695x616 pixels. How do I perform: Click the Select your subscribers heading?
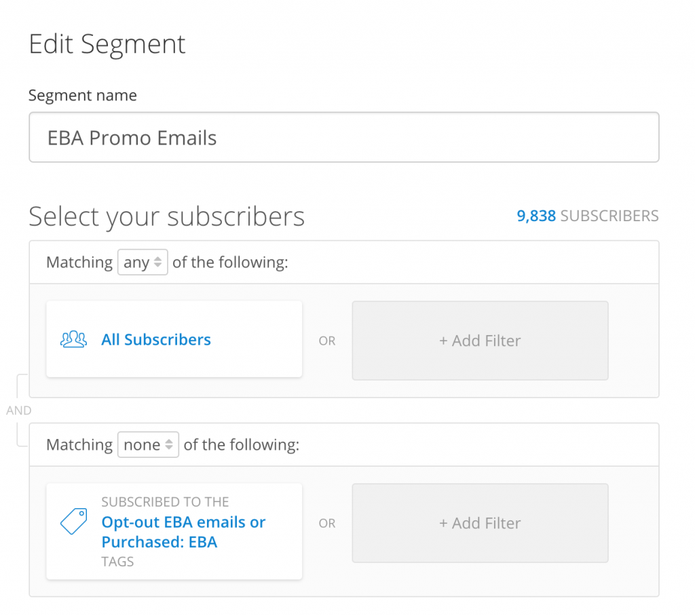tap(167, 216)
